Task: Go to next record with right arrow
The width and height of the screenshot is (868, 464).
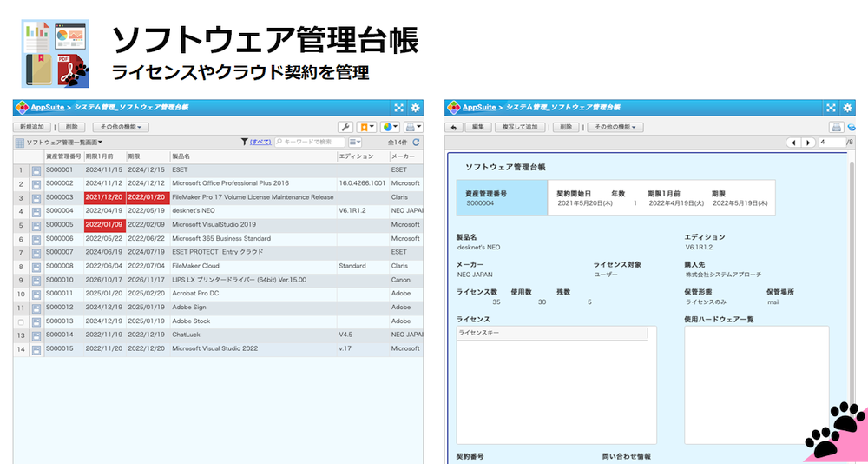Action: pyautogui.click(x=808, y=142)
